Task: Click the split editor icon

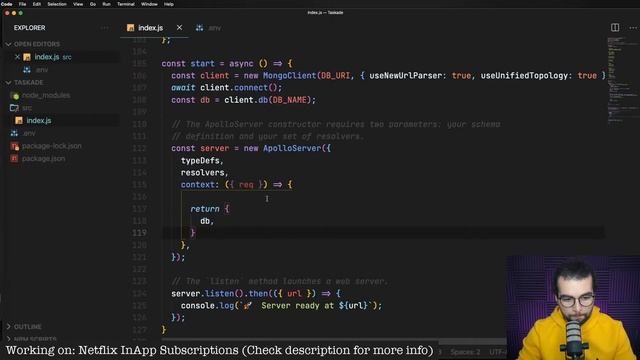Action: (x=615, y=27)
